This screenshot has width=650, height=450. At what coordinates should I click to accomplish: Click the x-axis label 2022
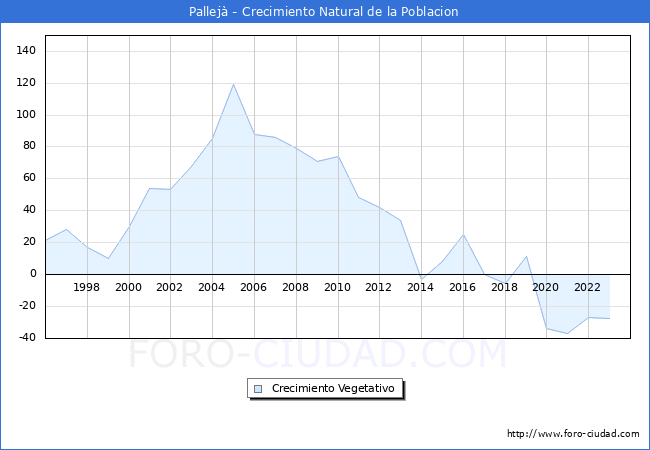point(587,287)
